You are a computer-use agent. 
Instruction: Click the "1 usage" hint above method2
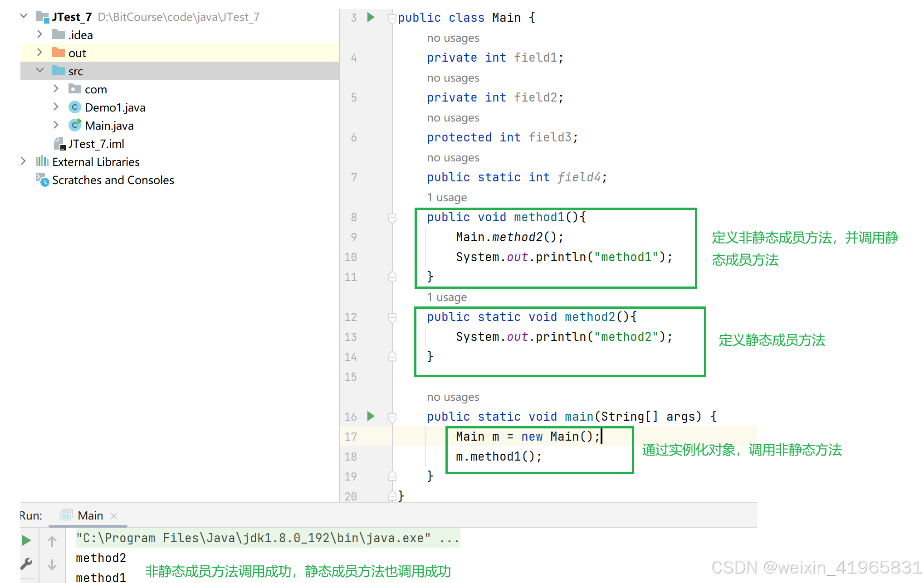447,297
